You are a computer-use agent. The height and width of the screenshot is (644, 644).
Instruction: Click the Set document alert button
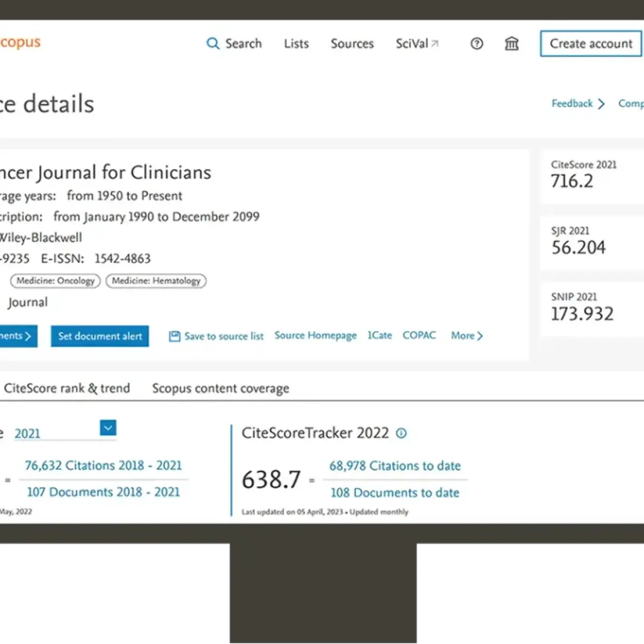click(100, 336)
